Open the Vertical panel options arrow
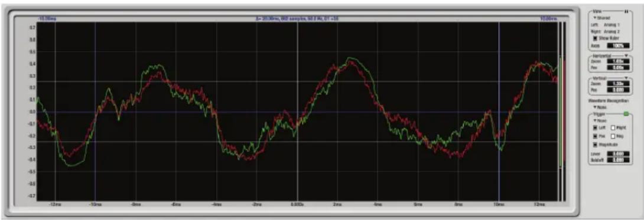The width and height of the screenshot is (644, 220). pyautogui.click(x=626, y=77)
